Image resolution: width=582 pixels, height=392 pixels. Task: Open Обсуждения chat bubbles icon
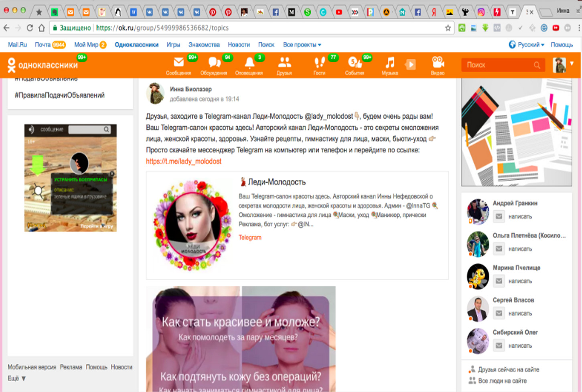214,63
